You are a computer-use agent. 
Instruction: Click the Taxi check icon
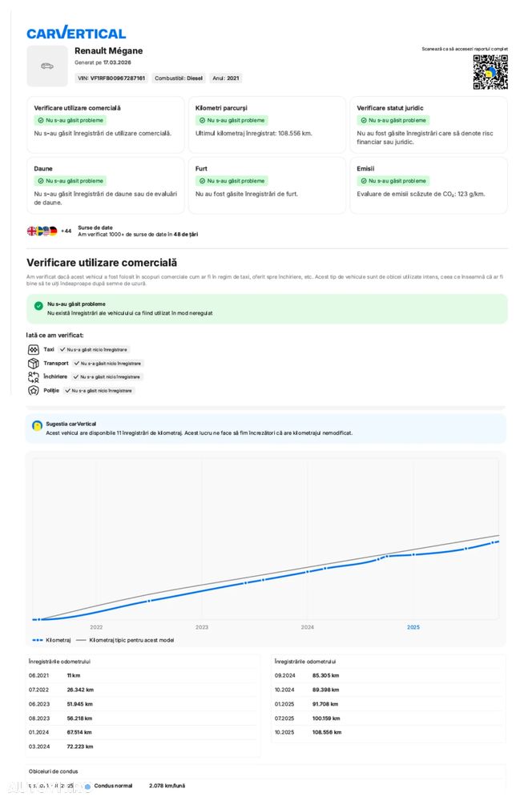pos(33,350)
